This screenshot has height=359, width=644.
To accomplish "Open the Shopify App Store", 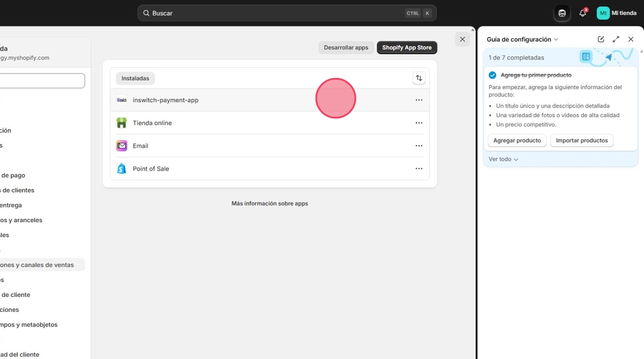I will coord(407,48).
